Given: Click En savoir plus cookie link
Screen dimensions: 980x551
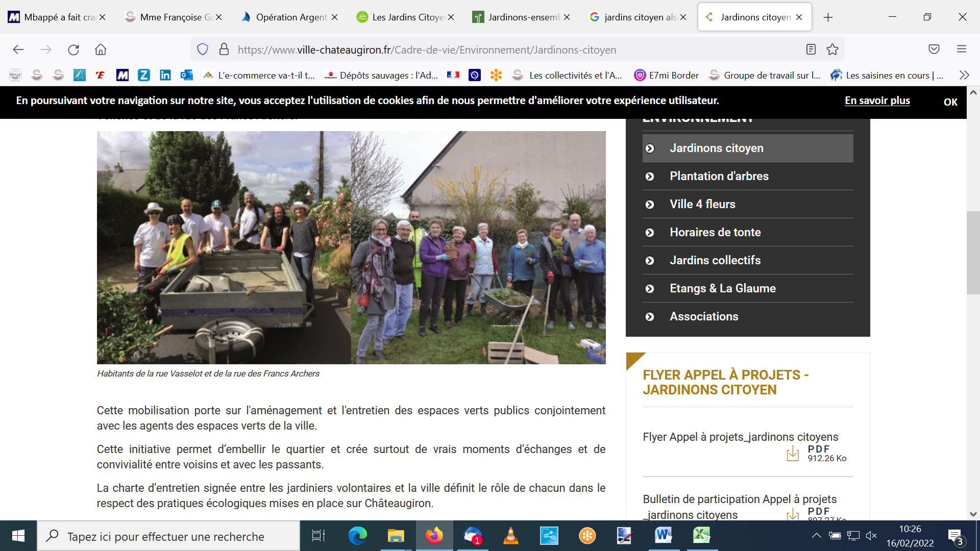Looking at the screenshot, I should (x=877, y=101).
